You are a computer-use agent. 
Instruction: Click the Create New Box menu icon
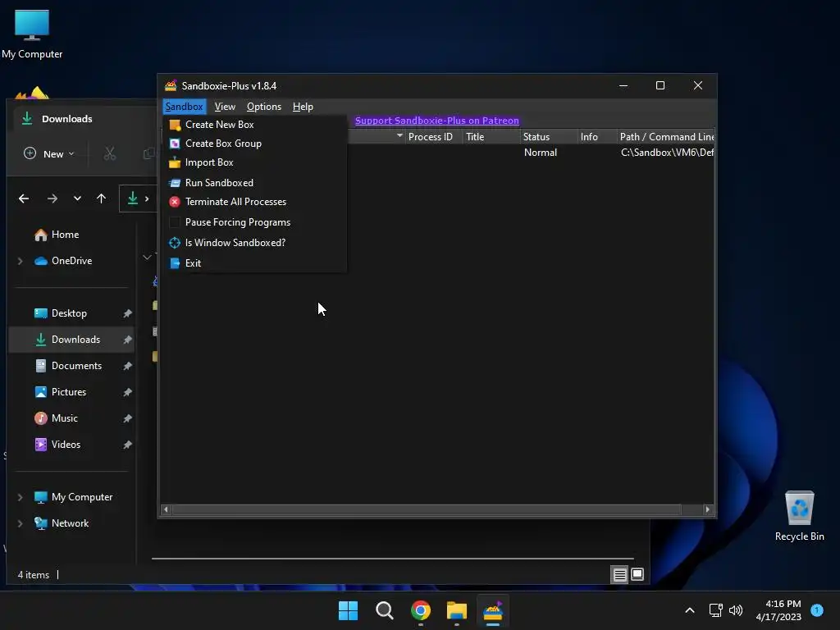[x=175, y=125]
